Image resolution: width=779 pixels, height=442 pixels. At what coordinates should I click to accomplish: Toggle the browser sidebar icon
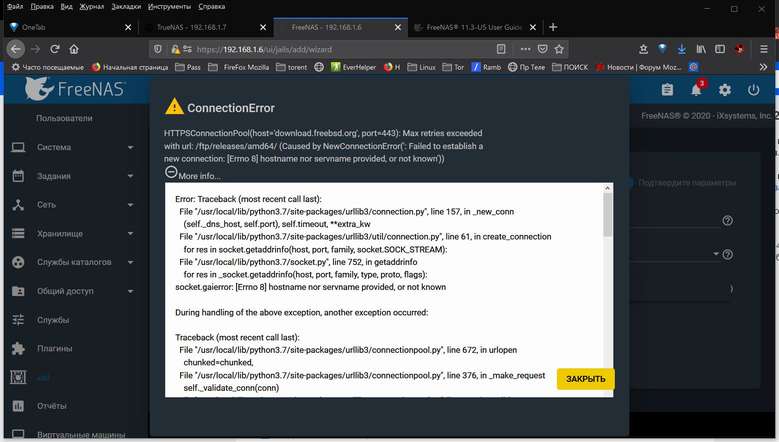[x=720, y=49]
